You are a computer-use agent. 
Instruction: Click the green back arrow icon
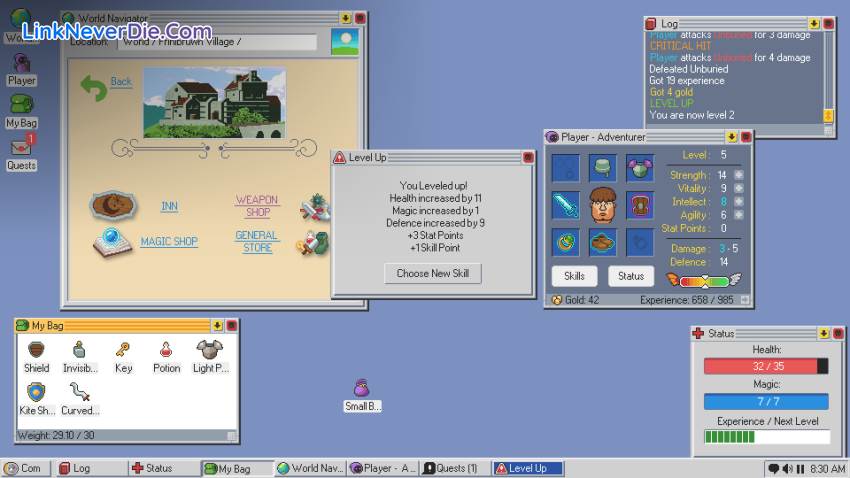point(93,88)
